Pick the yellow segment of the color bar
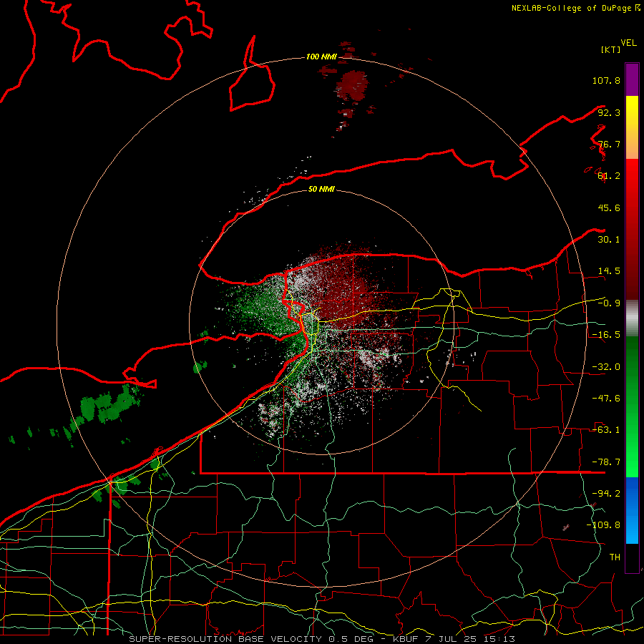The image size is (644, 644). tap(632, 127)
